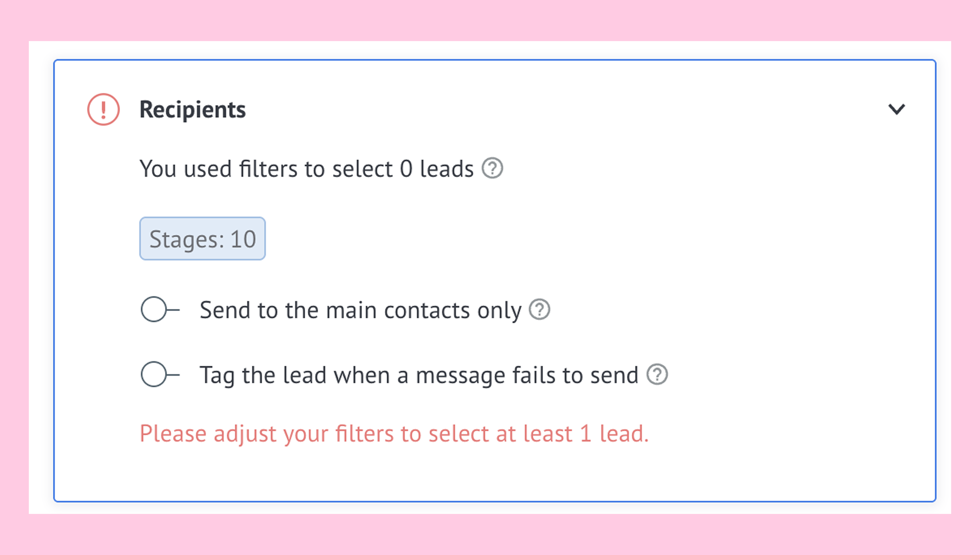Enable 'Tag the lead when a message fails' toggle

point(160,374)
